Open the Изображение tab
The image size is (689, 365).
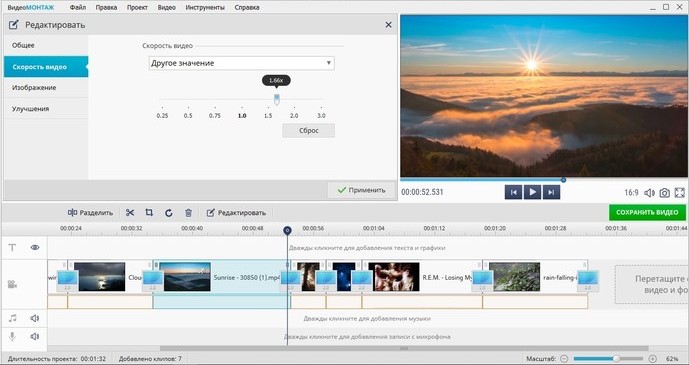46,87
